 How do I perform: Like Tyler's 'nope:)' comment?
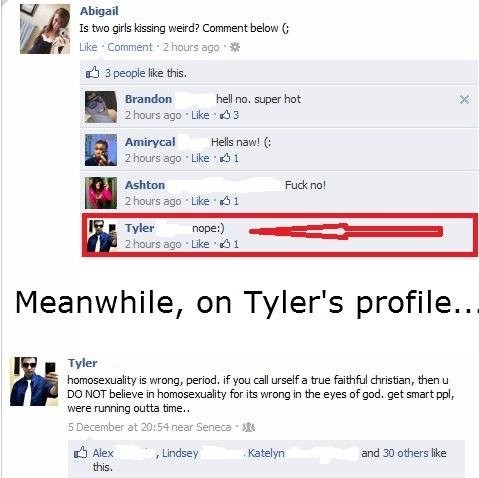pyautogui.click(x=200, y=244)
